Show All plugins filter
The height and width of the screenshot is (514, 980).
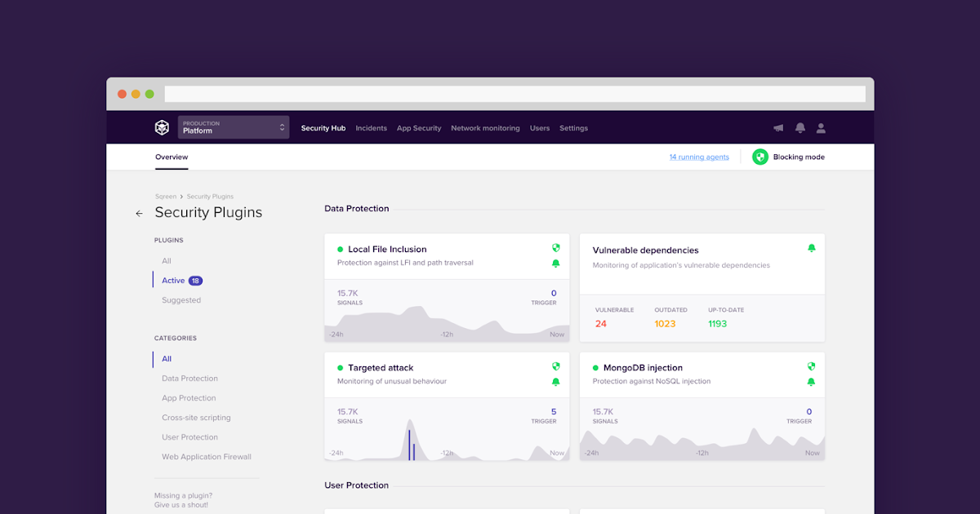coord(167,261)
